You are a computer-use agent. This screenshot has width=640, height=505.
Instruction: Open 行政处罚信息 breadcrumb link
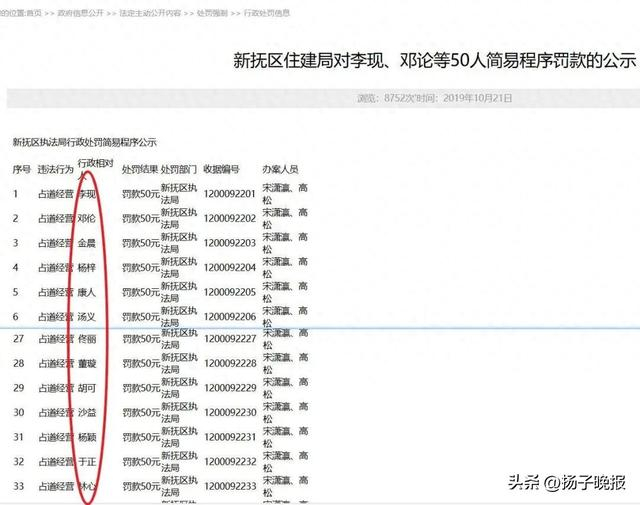267,13
